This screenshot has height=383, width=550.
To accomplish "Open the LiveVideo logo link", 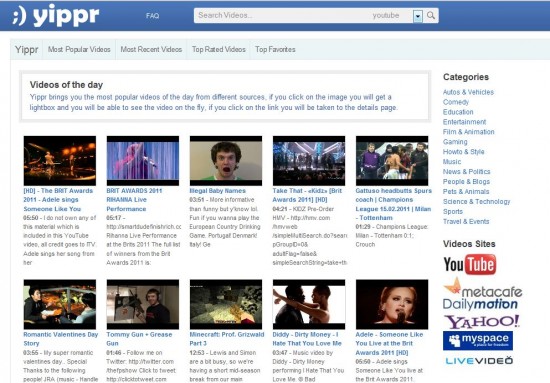I will [x=479, y=361].
